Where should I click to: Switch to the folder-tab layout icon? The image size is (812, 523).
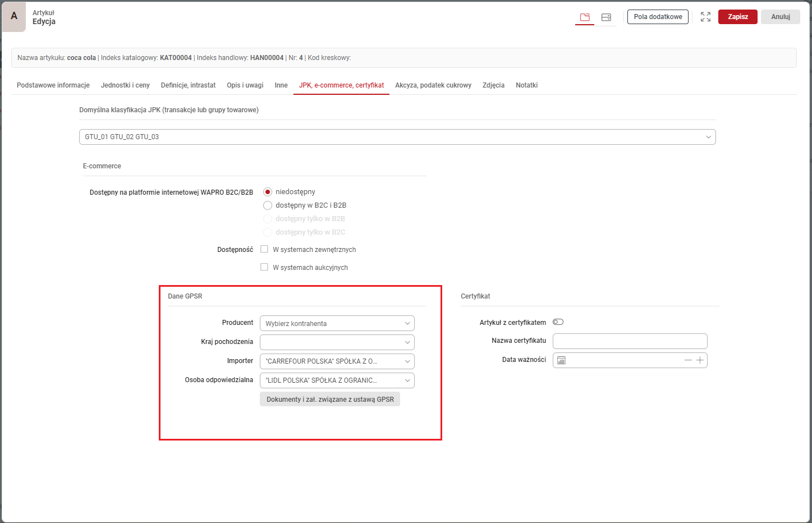[585, 17]
